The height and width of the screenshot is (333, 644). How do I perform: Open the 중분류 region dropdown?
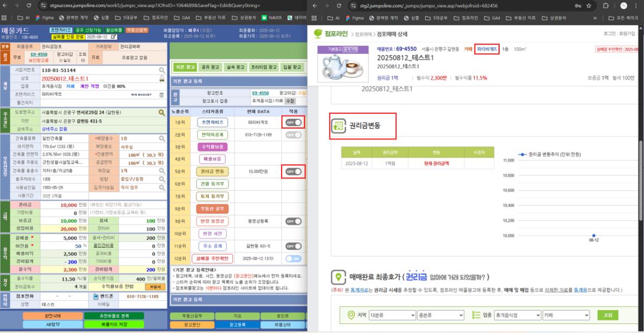coord(440,315)
